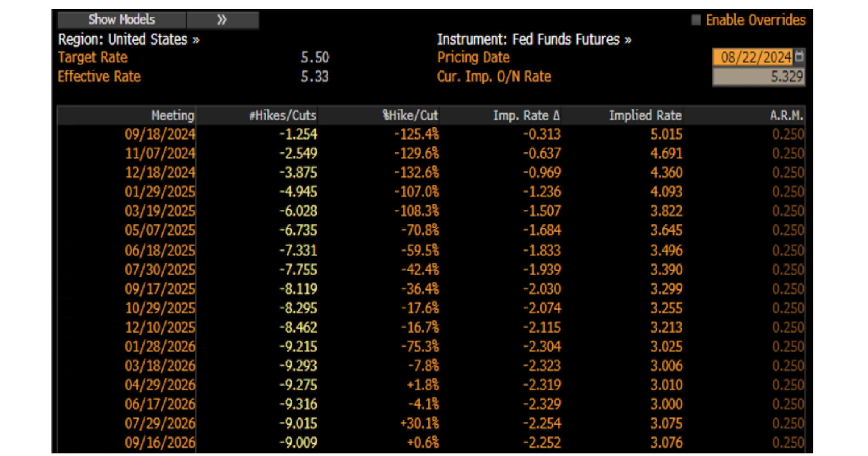The width and height of the screenshot is (868, 456).
Task: Enable the Overrides checkbox
Action: point(696,20)
